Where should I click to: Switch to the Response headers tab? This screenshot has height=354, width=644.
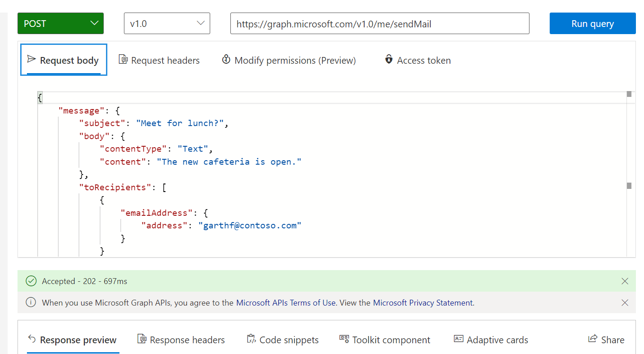coord(181,340)
